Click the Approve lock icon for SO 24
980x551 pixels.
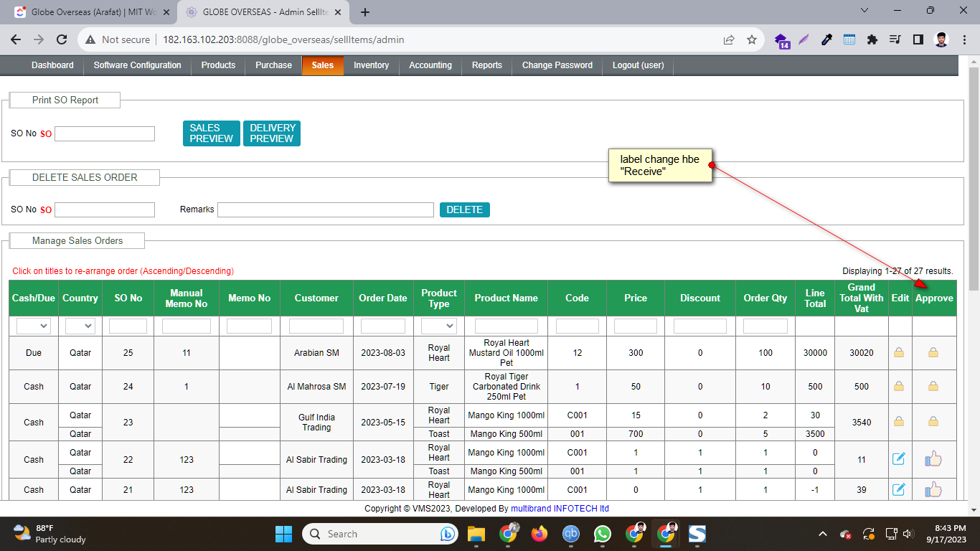[933, 386]
